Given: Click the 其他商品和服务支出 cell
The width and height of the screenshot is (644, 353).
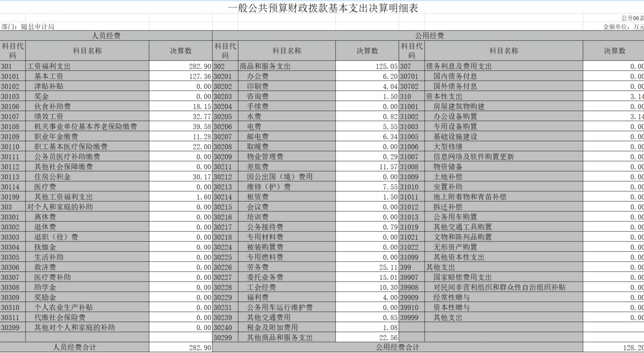Looking at the screenshot, I should [287, 338].
